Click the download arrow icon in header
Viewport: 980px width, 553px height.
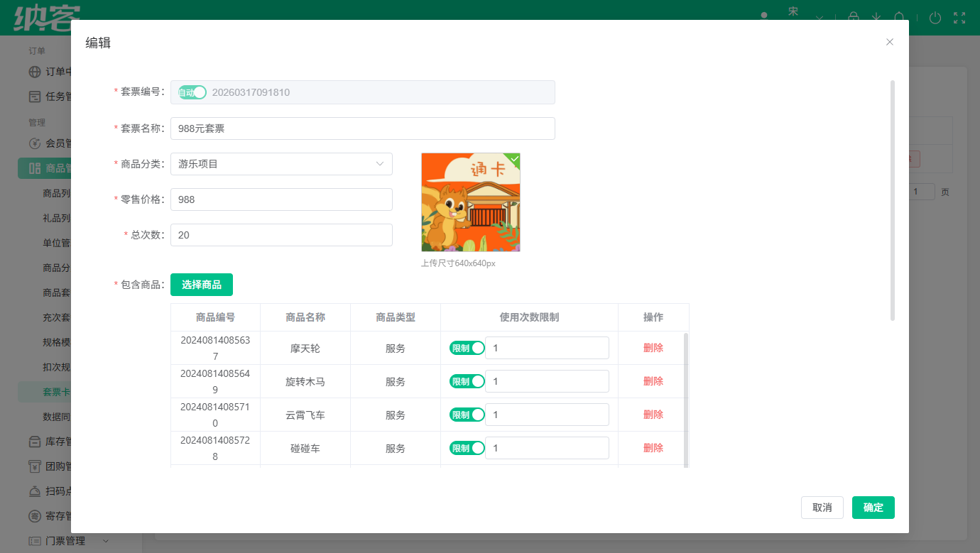pos(876,18)
